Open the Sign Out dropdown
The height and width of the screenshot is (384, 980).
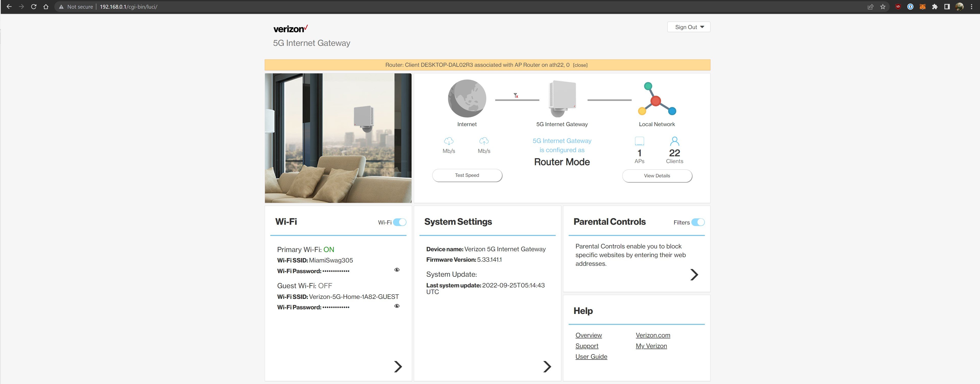point(689,27)
